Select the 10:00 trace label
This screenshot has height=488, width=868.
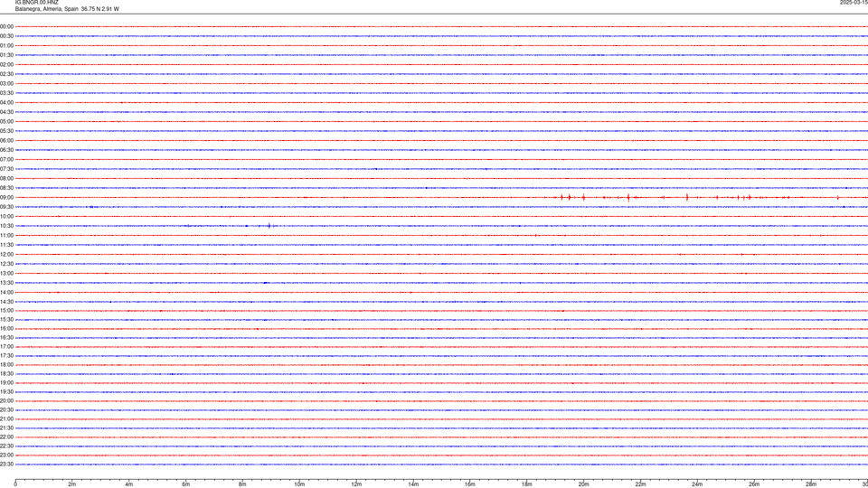(6, 216)
